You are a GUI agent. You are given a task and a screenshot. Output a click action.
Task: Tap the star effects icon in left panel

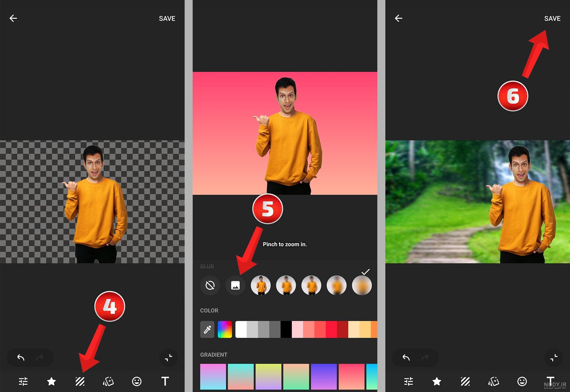click(51, 381)
